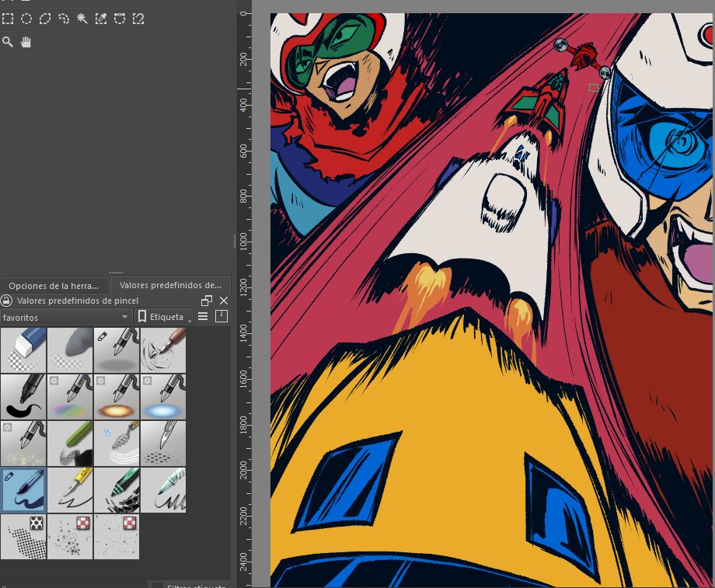Activate the Pan hand tool
715x588 pixels.
click(x=26, y=43)
